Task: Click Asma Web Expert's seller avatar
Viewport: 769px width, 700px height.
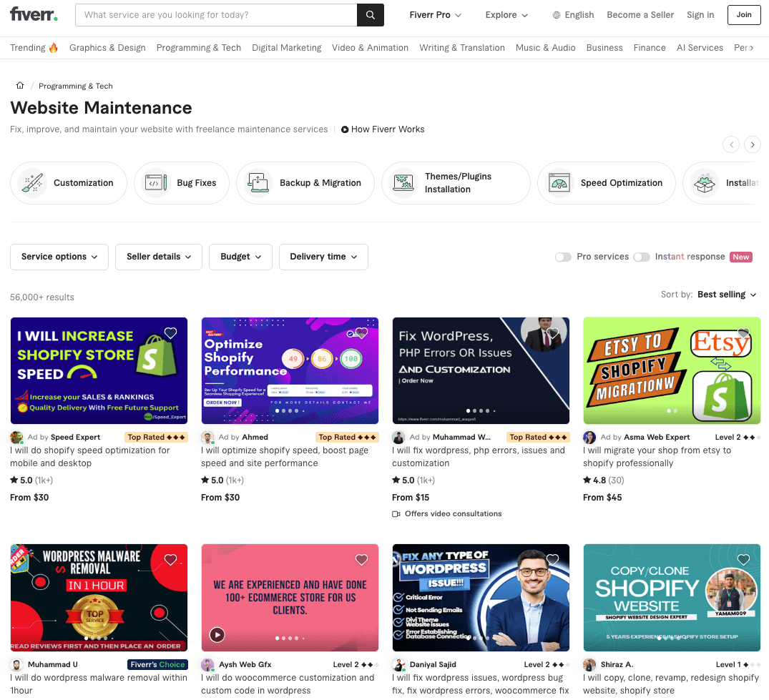Action: [x=589, y=438]
